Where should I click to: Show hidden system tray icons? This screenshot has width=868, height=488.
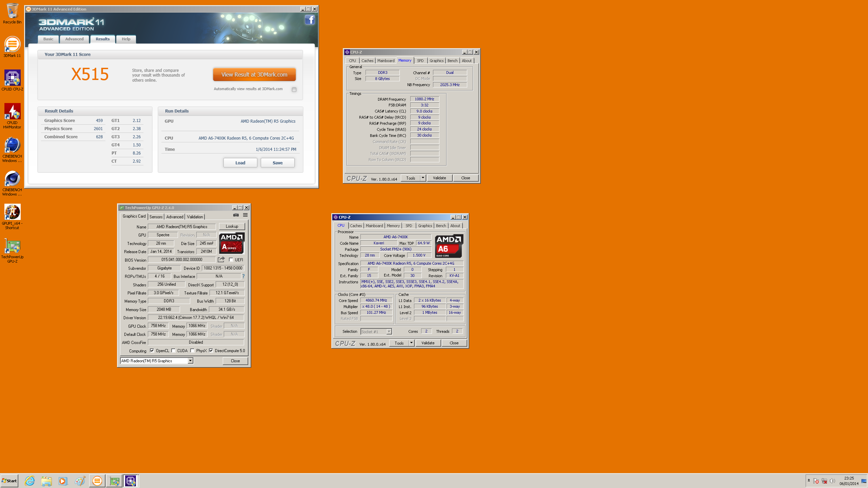[809, 481]
